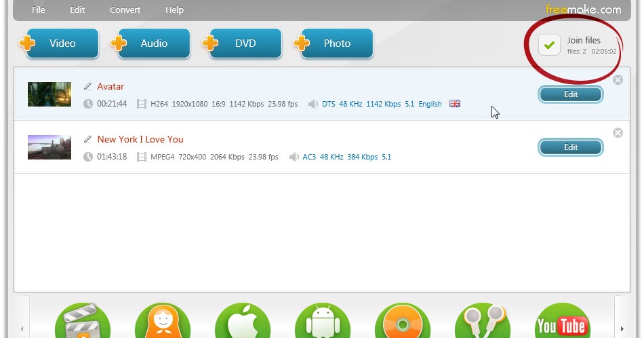This screenshot has height=338, width=644.
Task: Visit the freemake.com logo link
Action: pyautogui.click(x=583, y=10)
